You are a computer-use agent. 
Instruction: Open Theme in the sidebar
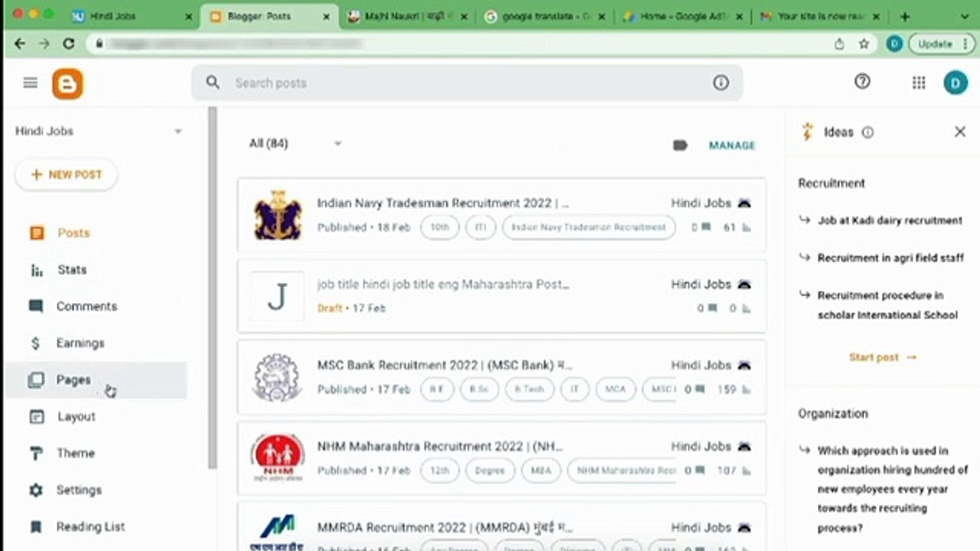pyautogui.click(x=75, y=454)
